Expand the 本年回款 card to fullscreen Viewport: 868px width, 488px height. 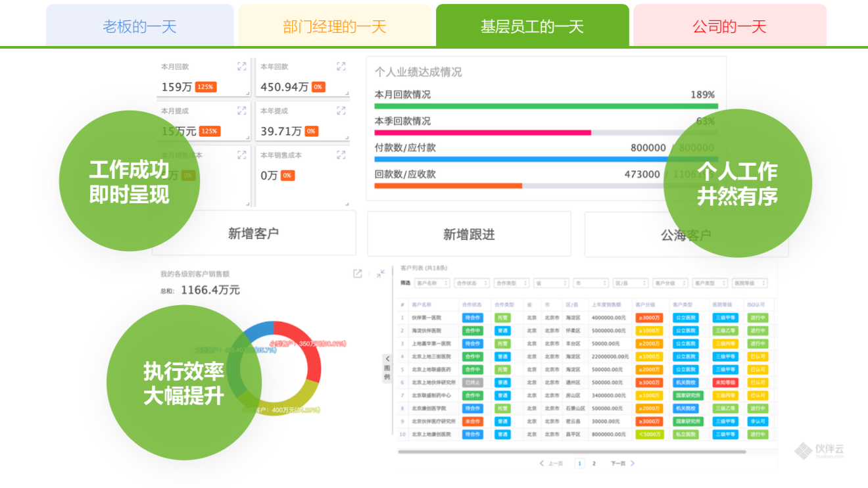pyautogui.click(x=341, y=66)
